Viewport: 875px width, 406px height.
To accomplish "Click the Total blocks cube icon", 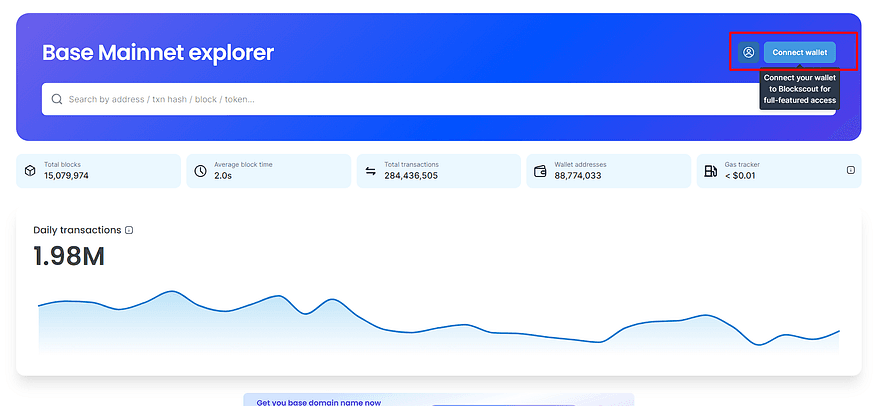I will coord(30,171).
